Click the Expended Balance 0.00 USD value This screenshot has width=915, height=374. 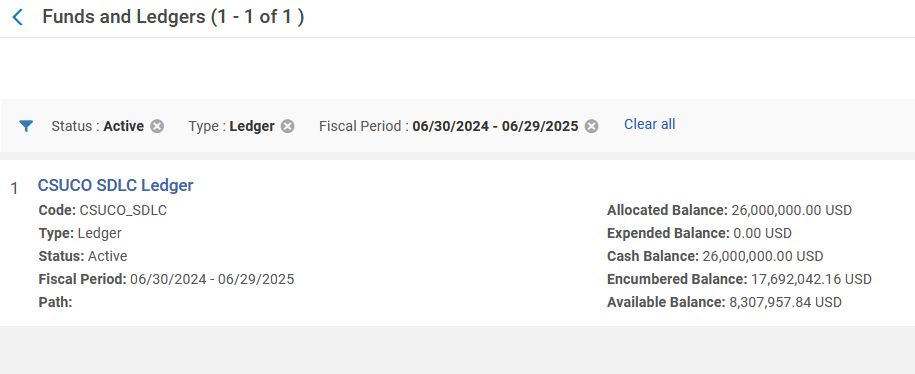pyautogui.click(x=762, y=233)
